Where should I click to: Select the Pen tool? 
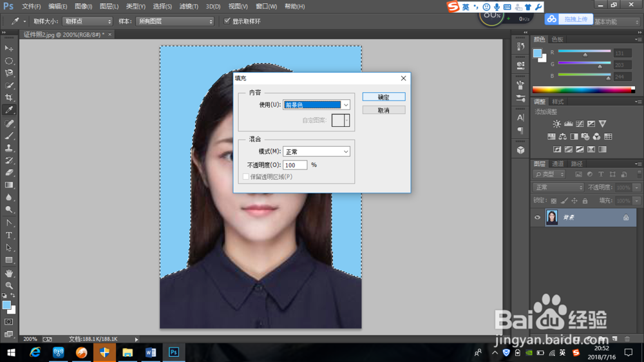(x=8, y=223)
